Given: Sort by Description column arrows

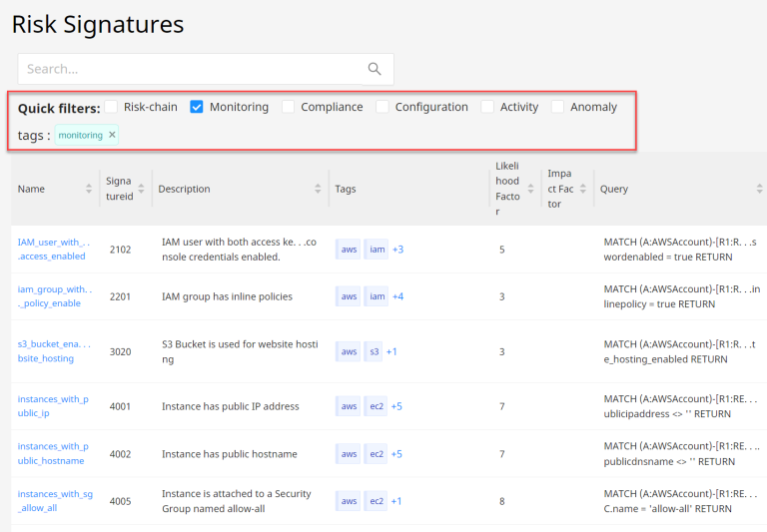Looking at the screenshot, I should (x=317, y=189).
